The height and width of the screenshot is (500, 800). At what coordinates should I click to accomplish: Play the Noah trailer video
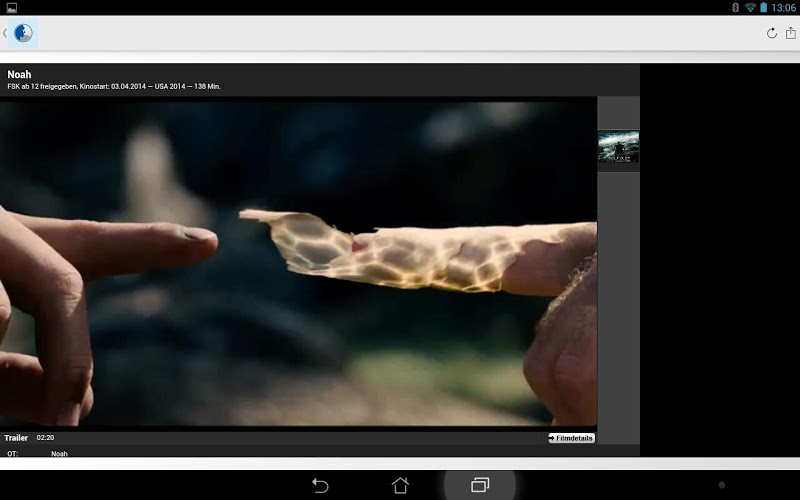point(298,263)
